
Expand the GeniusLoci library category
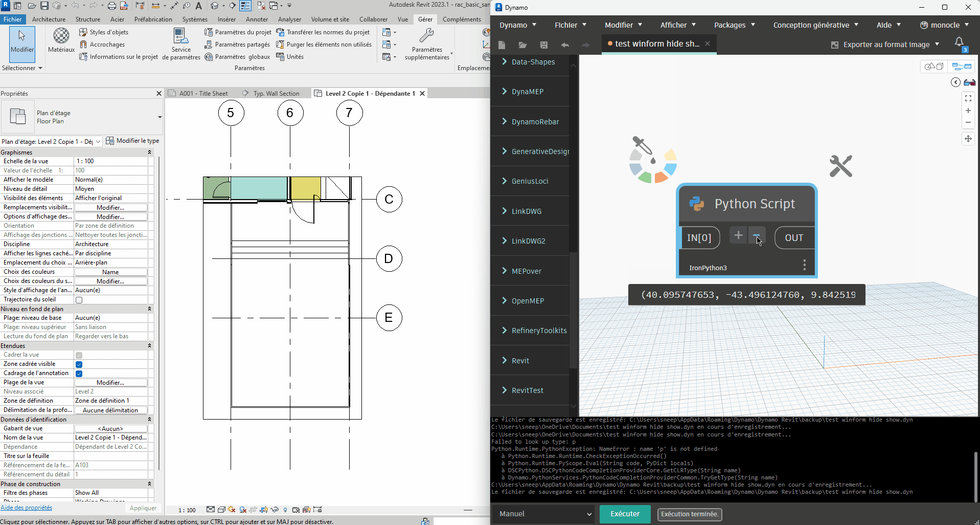click(529, 181)
